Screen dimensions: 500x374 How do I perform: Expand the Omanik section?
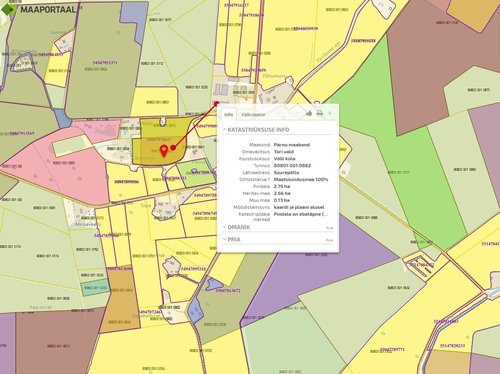pyautogui.click(x=237, y=227)
